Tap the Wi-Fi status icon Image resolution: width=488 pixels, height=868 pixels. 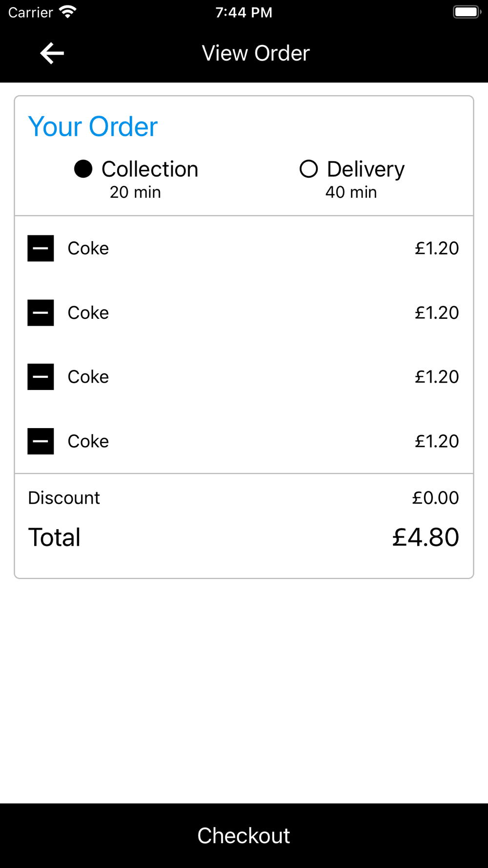pyautogui.click(x=68, y=12)
